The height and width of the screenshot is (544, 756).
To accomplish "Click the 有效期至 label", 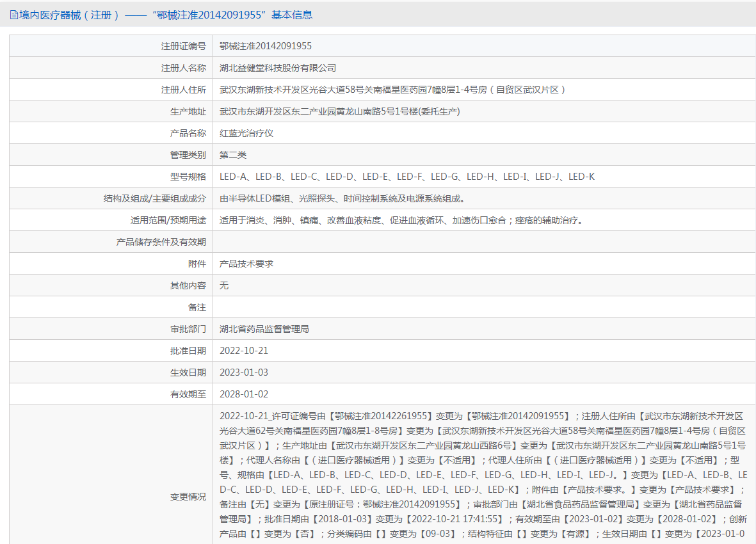I will pos(188,394).
